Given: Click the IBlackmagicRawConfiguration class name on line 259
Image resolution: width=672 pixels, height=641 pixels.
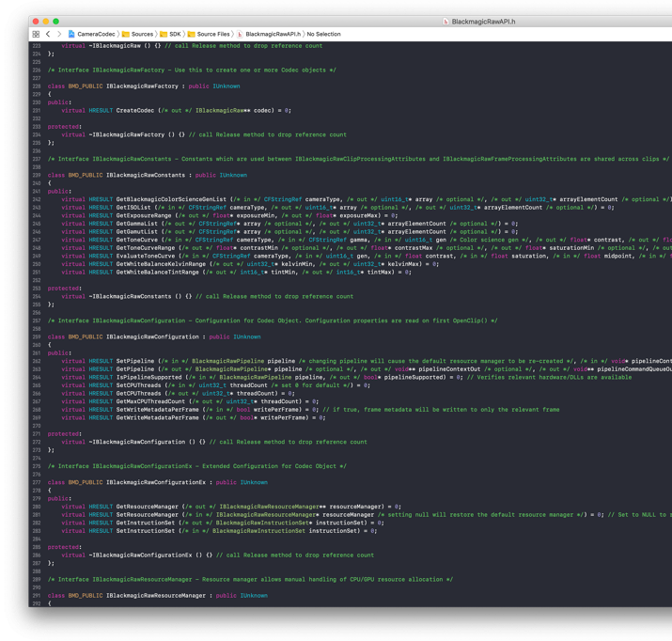Looking at the screenshot, I should point(152,336).
